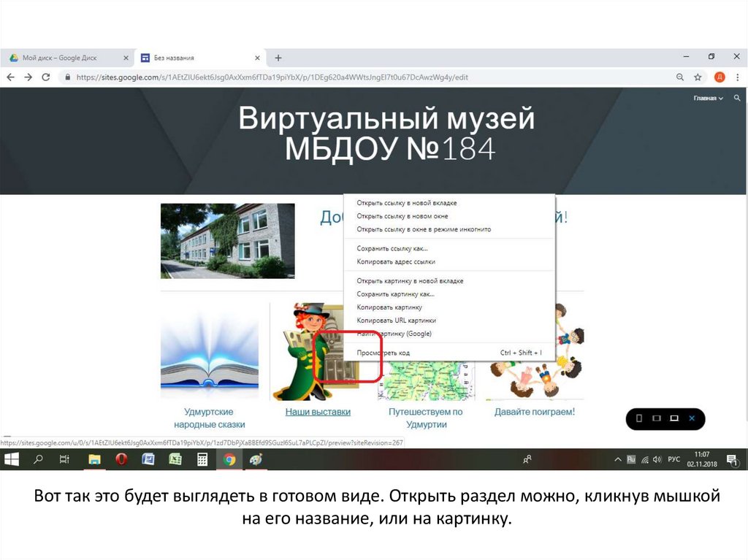748x560 pixels.
Task: Open Opera browser from taskbar
Action: click(121, 459)
